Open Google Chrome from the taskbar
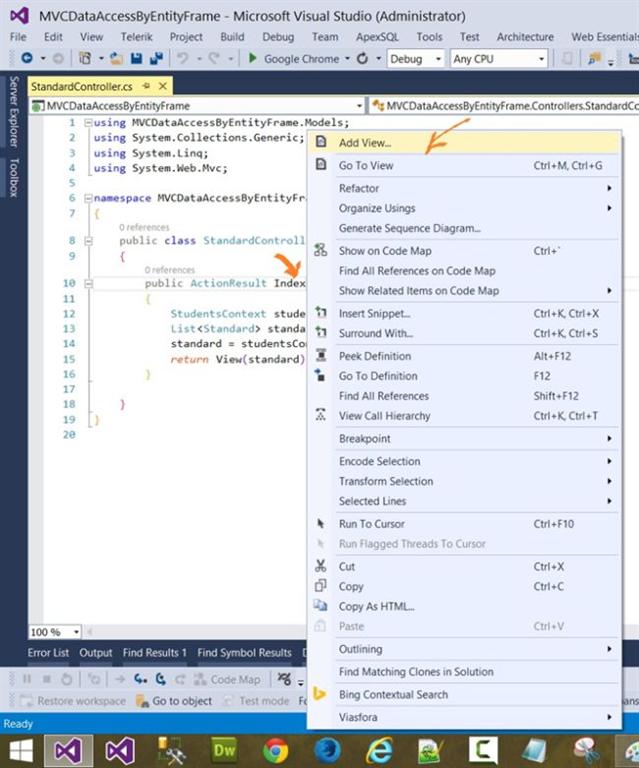Viewport: 639px width, 768px height. pyautogui.click(x=275, y=751)
